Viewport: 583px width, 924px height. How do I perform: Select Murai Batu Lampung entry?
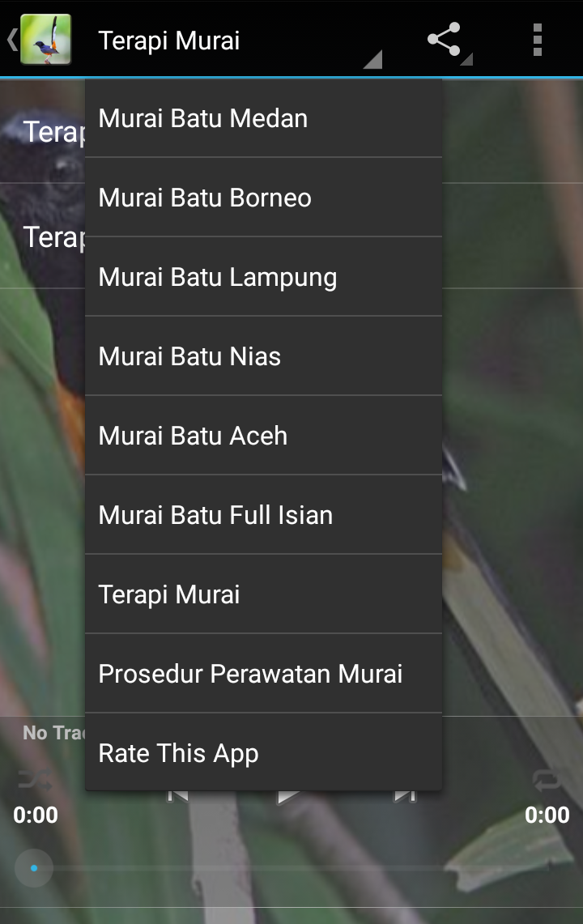[263, 277]
